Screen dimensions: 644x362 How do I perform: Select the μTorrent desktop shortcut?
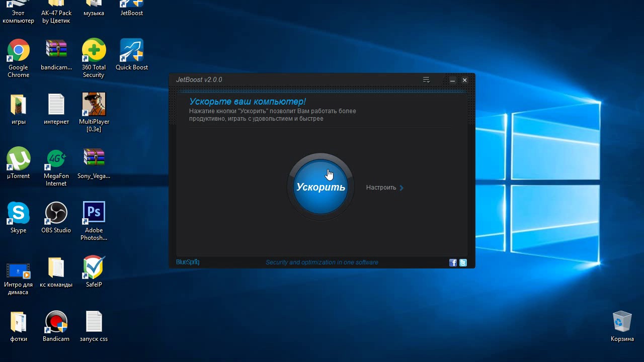coord(19,163)
